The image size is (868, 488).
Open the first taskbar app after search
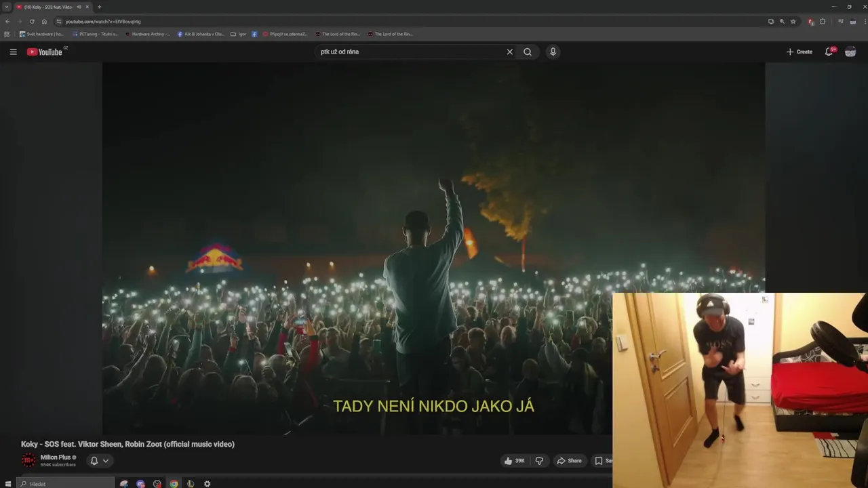(x=123, y=483)
